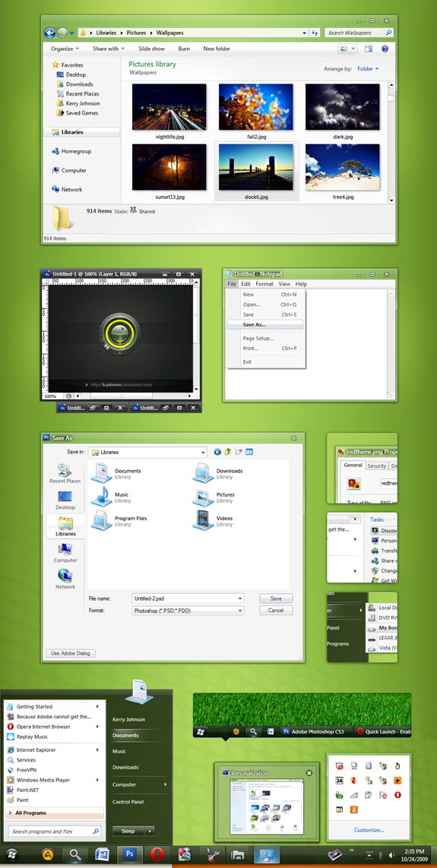Click the Forward arrow in the Wallpapers explorer

tap(62, 33)
